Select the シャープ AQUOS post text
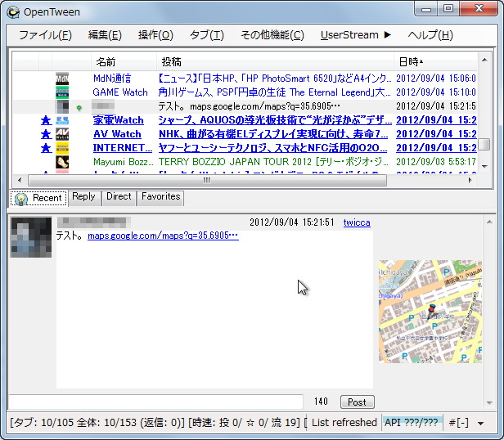Image resolution: width=504 pixels, height=440 pixels. (275, 120)
